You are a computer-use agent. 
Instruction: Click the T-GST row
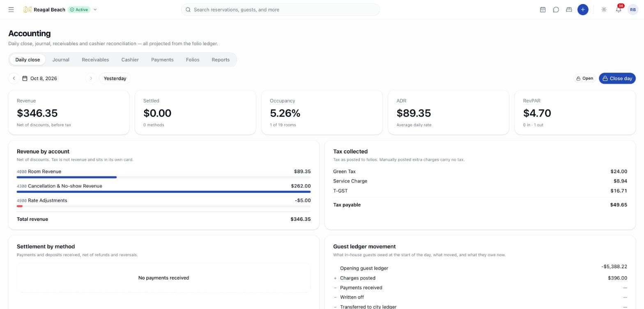point(480,191)
